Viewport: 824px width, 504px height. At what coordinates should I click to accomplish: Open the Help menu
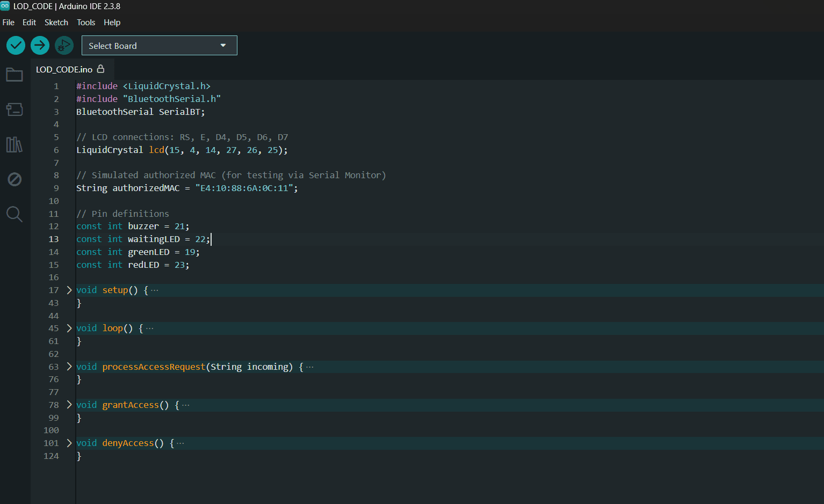click(112, 23)
